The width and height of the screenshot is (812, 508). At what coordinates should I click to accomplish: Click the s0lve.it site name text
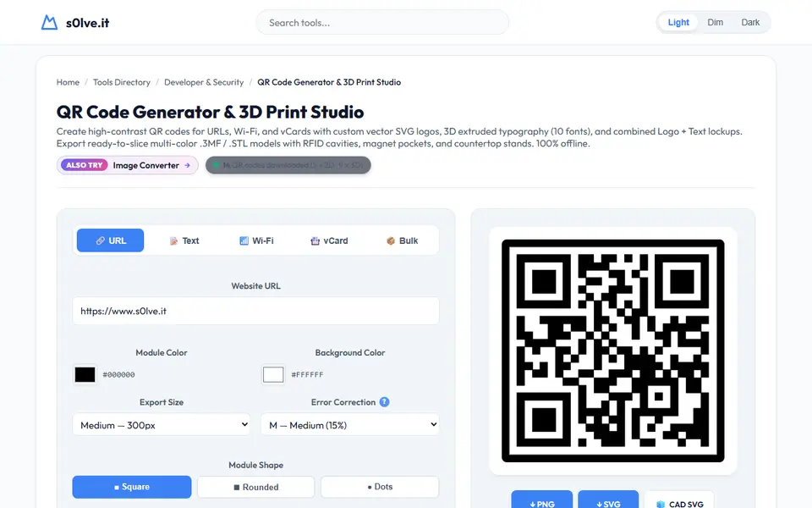click(87, 23)
